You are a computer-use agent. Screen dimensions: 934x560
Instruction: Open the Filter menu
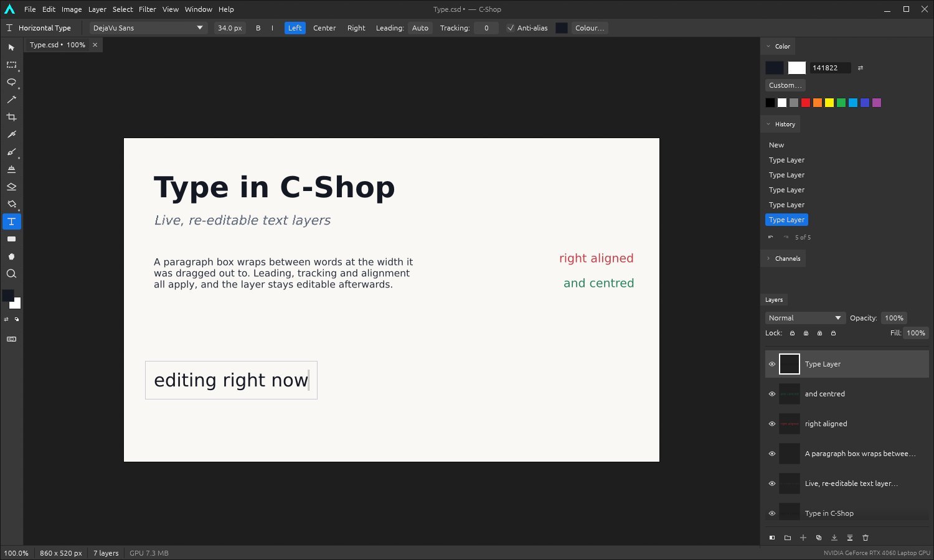148,9
